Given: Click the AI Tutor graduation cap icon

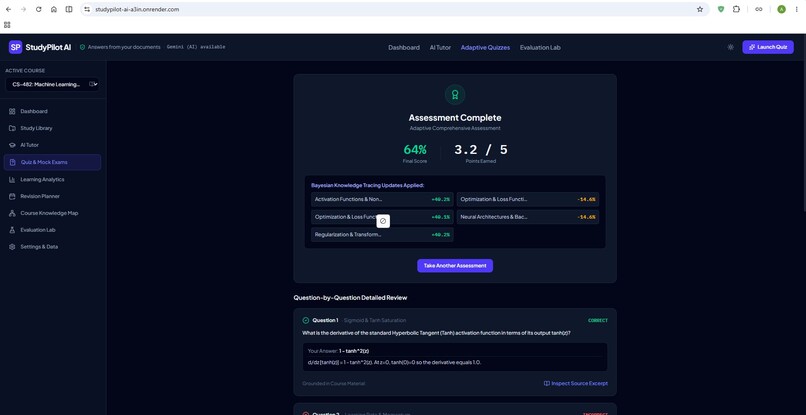Looking at the screenshot, I should tap(12, 145).
